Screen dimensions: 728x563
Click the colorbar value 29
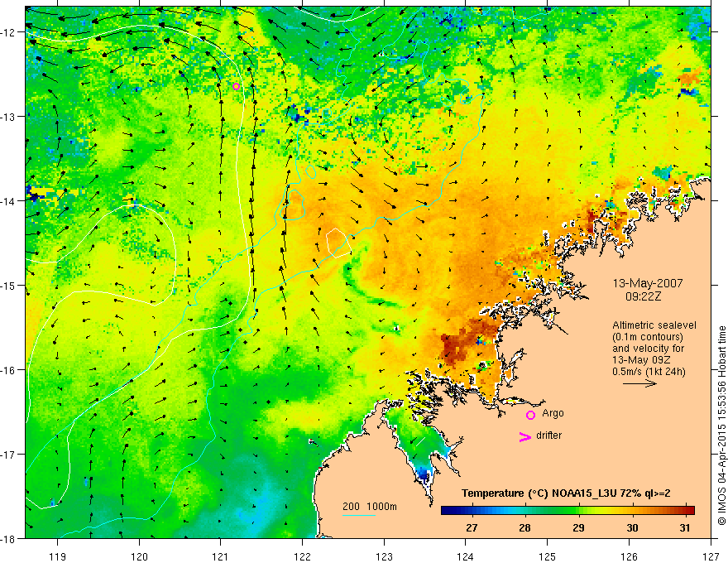click(578, 527)
